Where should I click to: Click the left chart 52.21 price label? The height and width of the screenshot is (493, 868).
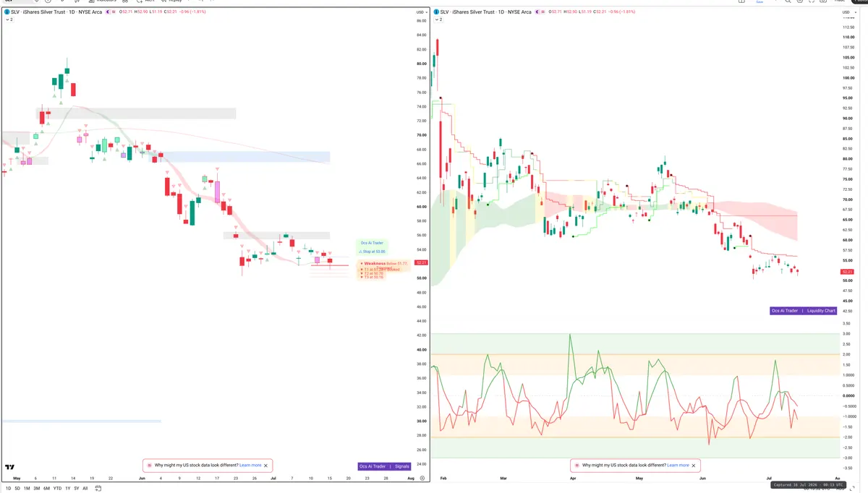pyautogui.click(x=421, y=262)
